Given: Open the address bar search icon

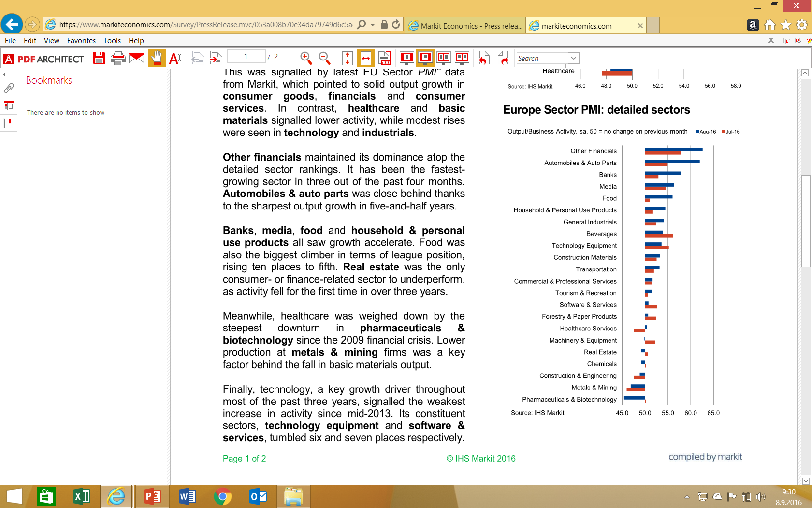Looking at the screenshot, I should (x=362, y=24).
